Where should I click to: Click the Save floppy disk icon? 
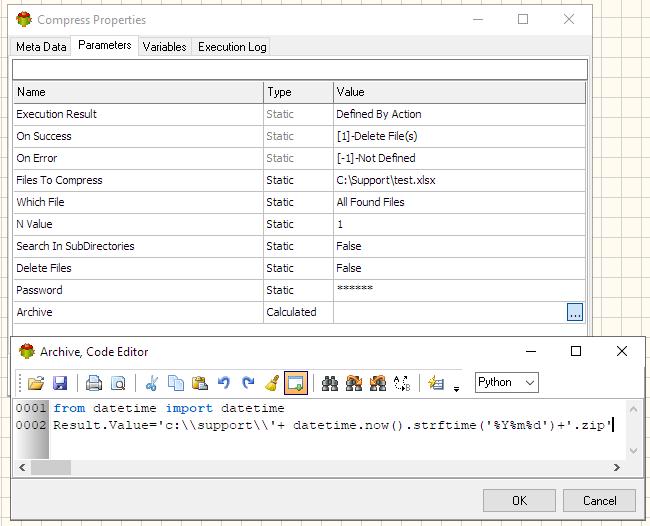click(x=60, y=383)
